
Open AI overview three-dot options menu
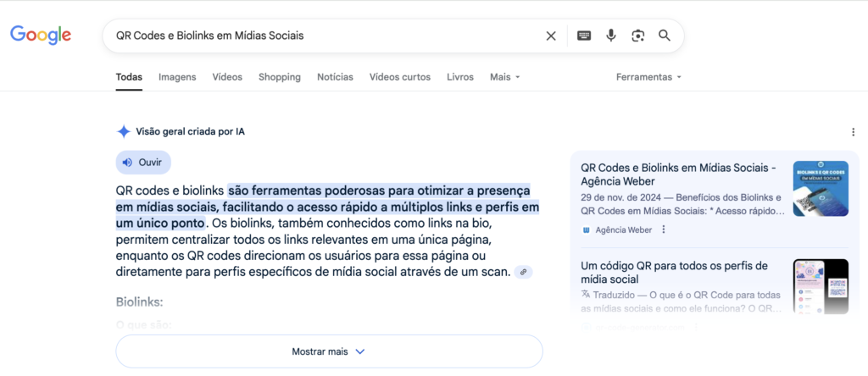tap(853, 132)
